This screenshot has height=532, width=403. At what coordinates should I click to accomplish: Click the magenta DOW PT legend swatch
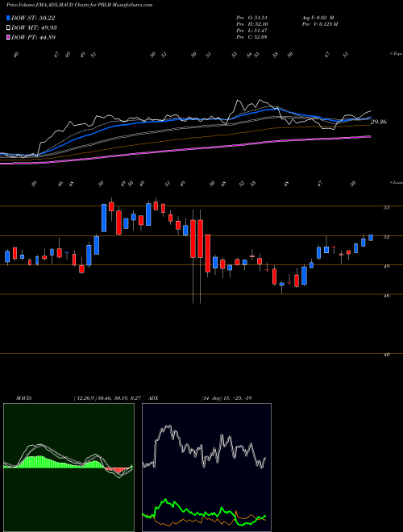tap(8, 37)
